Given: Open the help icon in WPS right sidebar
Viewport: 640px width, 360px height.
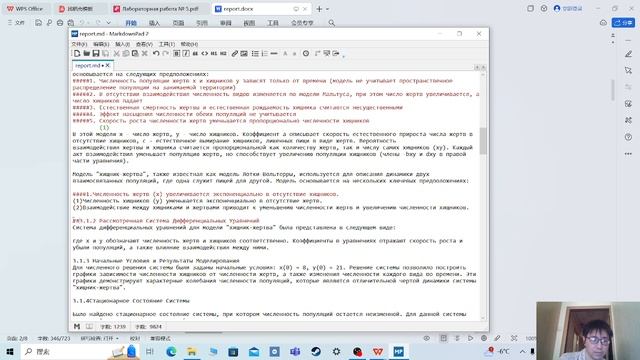Looking at the screenshot, I should pos(628,137).
